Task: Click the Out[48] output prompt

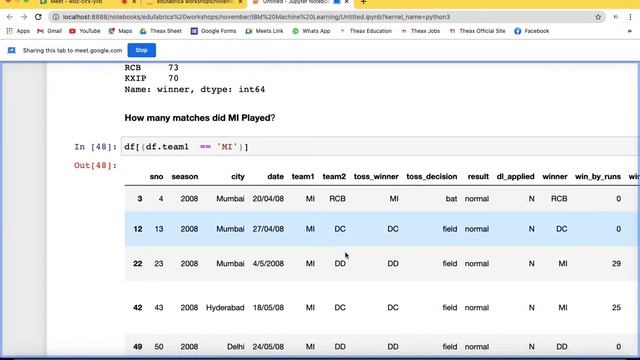Action: point(96,165)
